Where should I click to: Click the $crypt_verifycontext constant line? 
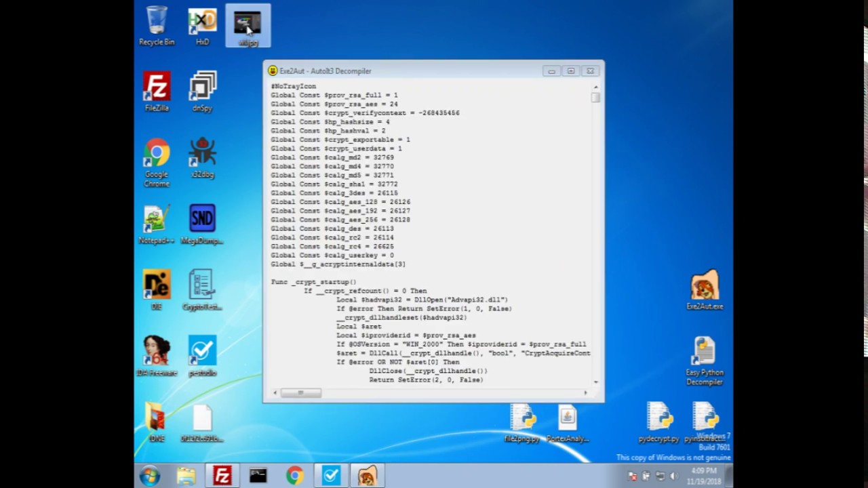pyautogui.click(x=366, y=113)
